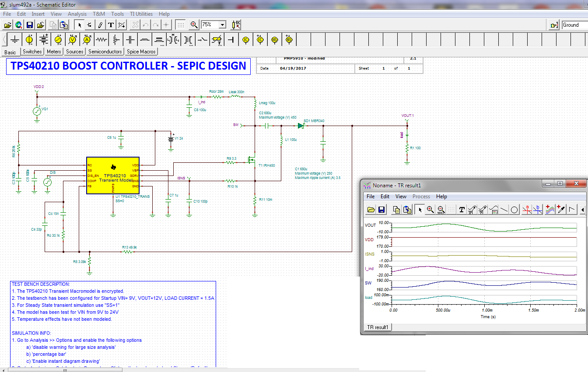Image resolution: width=588 pixels, height=372 pixels.
Task: Open the zoom percentage dropdown
Action: 221,25
